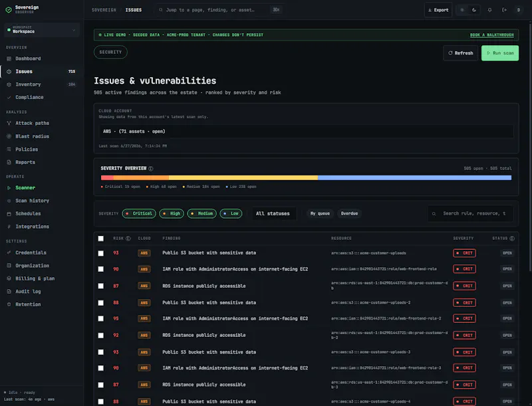Click info icon next to Risk column header
Screen dimensions: 532x406
click(x=128, y=239)
